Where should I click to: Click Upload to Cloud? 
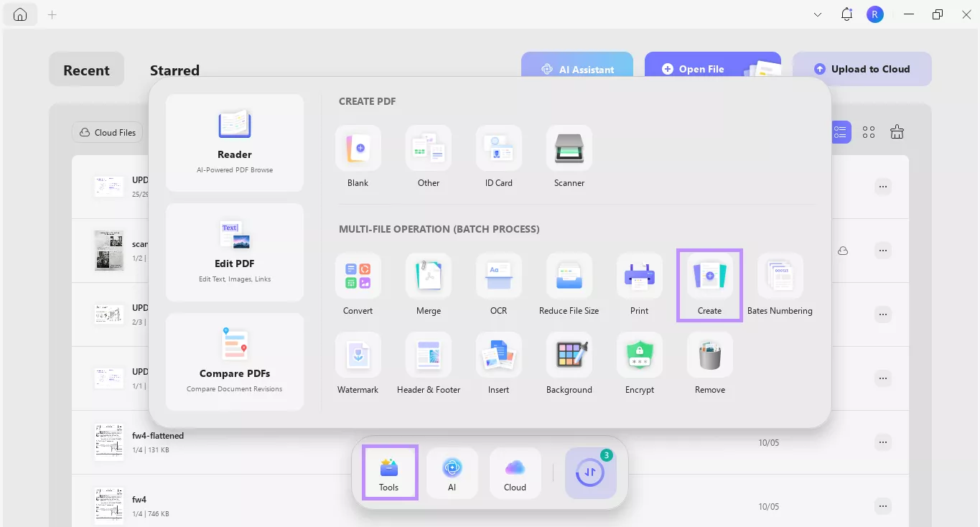pos(862,68)
